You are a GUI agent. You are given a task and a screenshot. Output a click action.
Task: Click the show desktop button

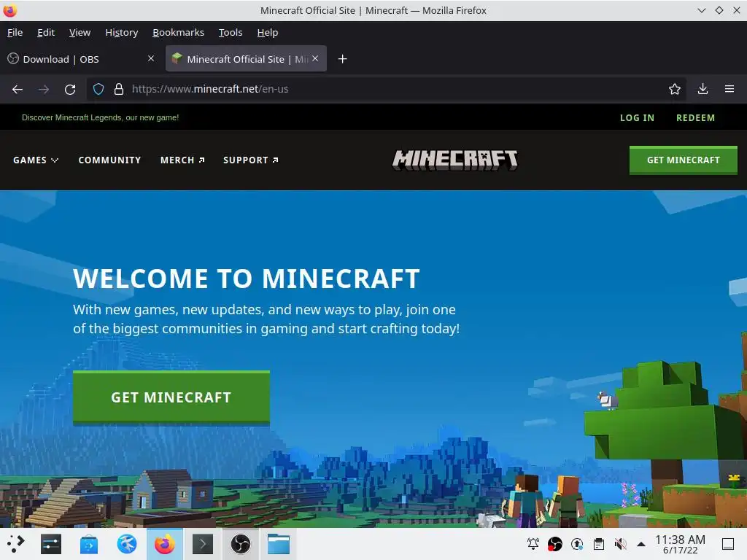[x=728, y=544]
